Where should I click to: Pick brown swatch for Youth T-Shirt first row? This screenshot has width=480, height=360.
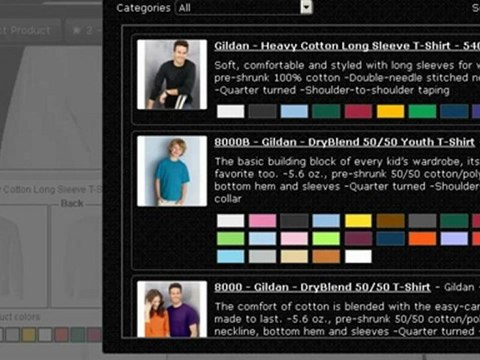[390, 221]
